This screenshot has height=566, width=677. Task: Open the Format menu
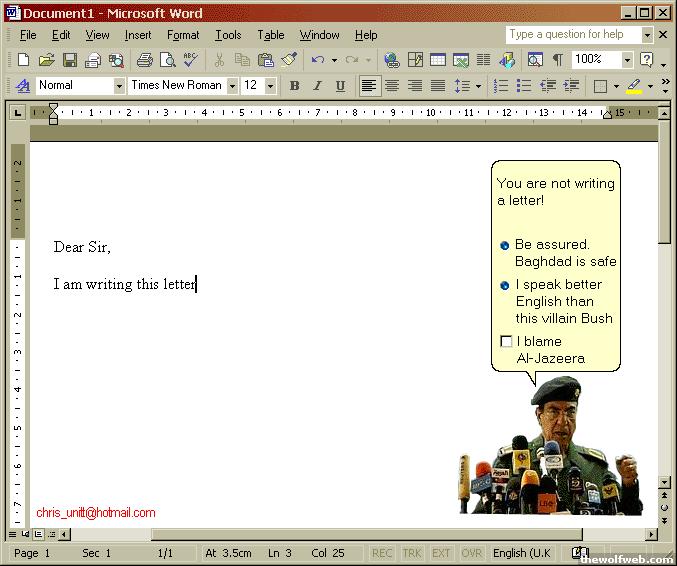pos(183,35)
